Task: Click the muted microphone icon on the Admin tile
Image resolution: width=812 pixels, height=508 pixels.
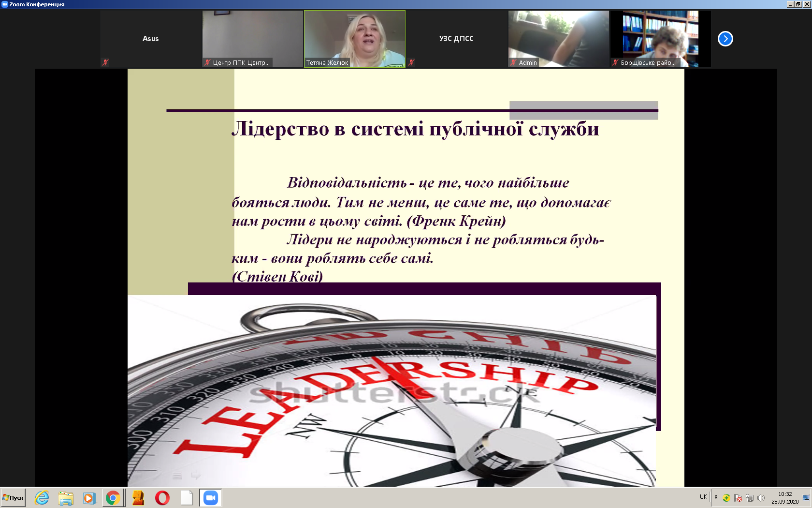Action: point(513,62)
